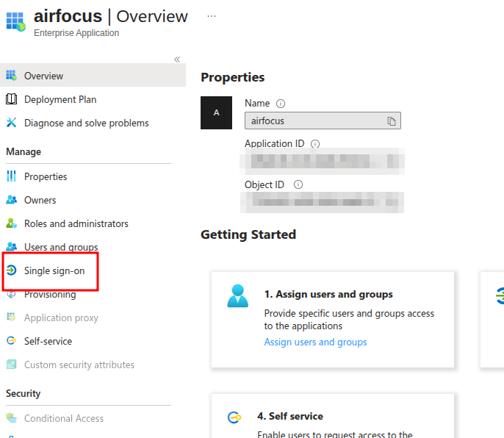504x438 pixels.
Task: Open Roles and administrators
Action: tap(76, 223)
